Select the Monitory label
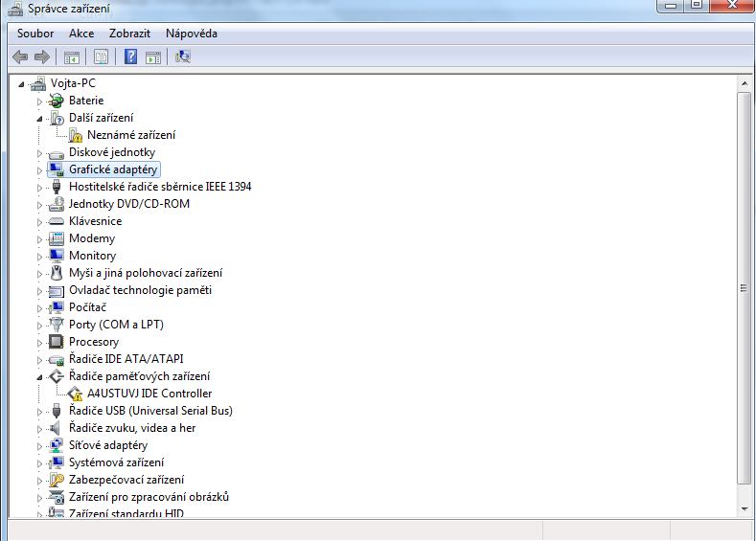The height and width of the screenshot is (541, 756). (x=93, y=256)
